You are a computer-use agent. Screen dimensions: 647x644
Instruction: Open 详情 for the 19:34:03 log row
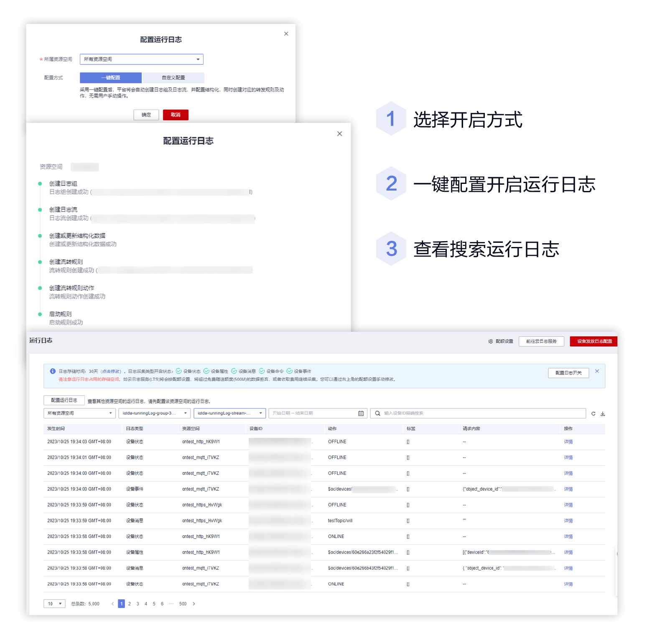[x=568, y=442]
